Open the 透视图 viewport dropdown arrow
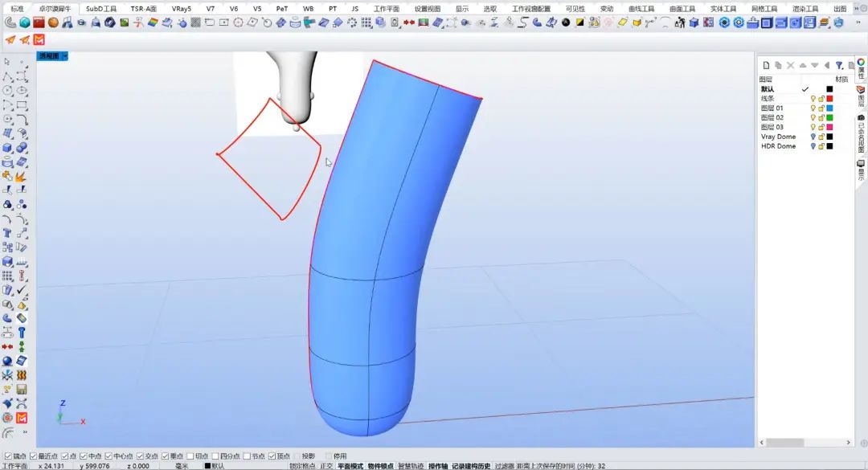 coord(65,56)
